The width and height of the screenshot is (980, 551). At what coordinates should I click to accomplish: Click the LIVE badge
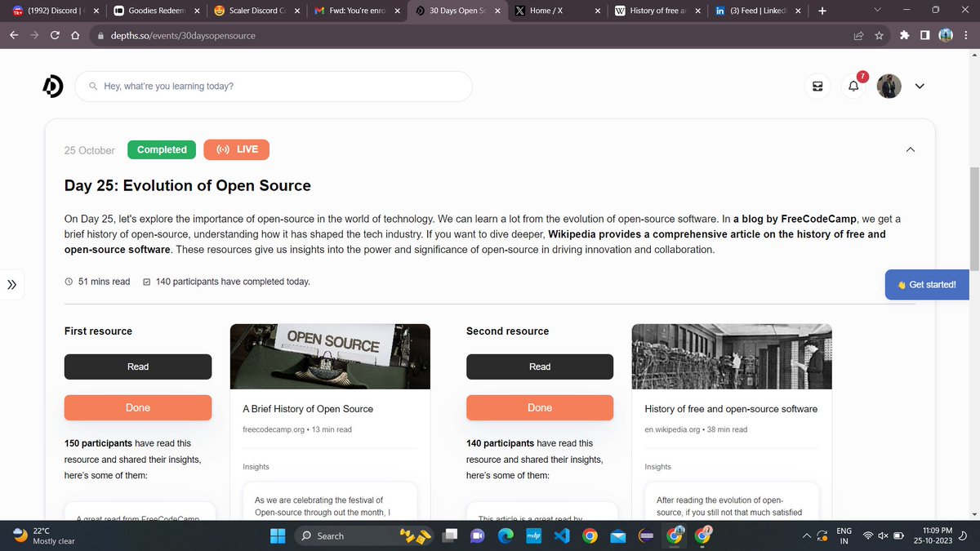coord(236,149)
